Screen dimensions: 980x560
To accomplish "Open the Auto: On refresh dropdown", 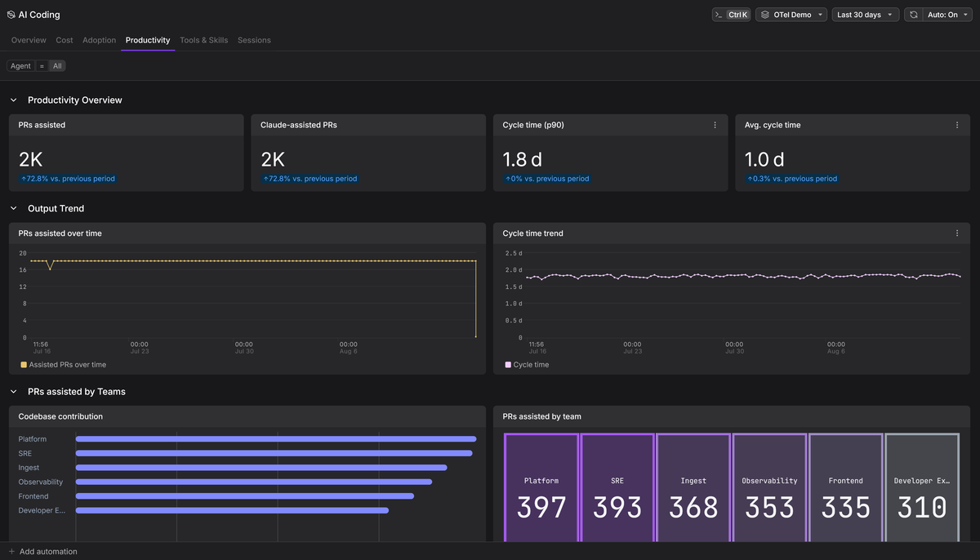I will click(947, 15).
